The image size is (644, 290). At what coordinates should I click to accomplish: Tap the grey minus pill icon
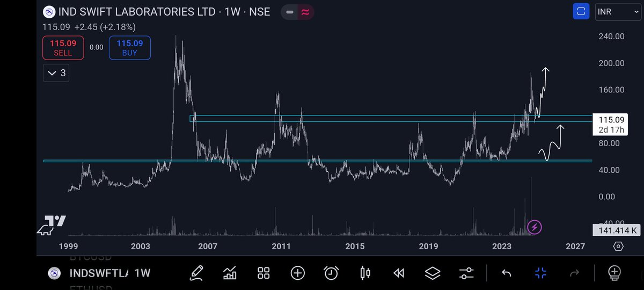tap(290, 11)
